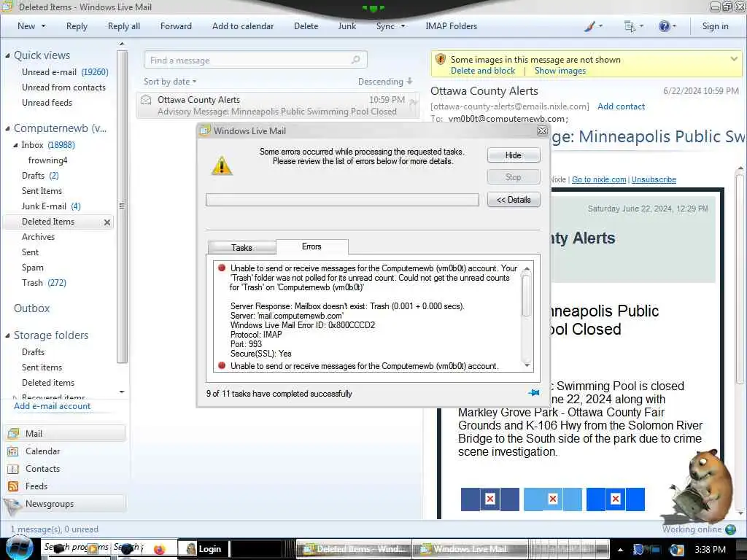Click Unsubscribe link in email
Screen dimensions: 747x560
(x=654, y=179)
